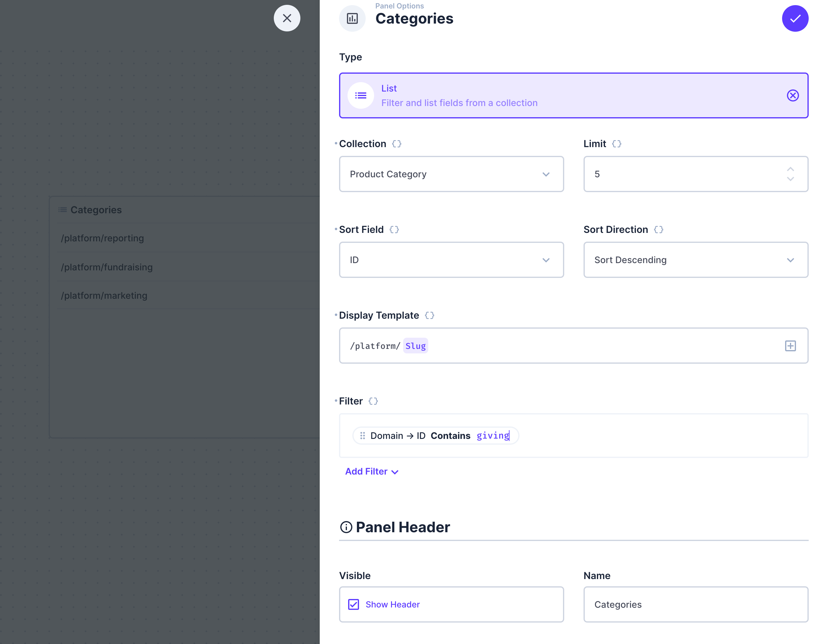Viewport: 825px width, 644px height.
Task: Click the {} icon next to Limit
Action: click(617, 143)
